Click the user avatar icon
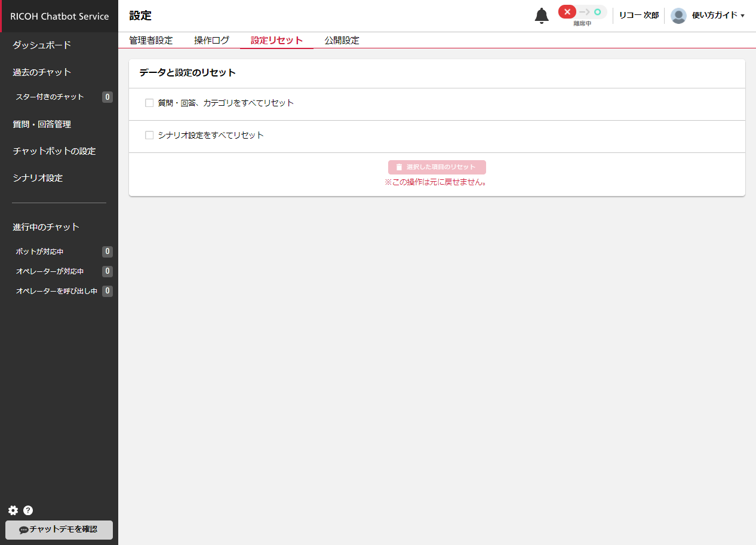Viewport: 756px width, 545px height. coord(678,16)
